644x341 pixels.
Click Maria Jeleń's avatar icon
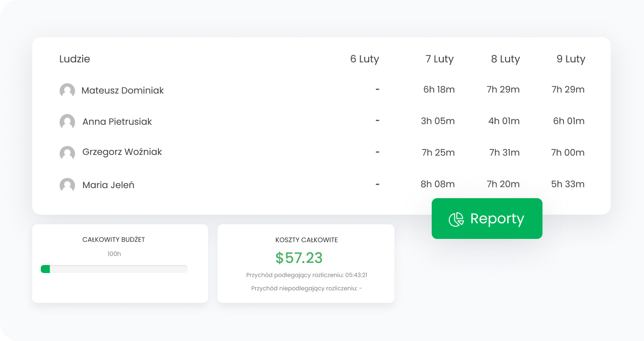pyautogui.click(x=67, y=185)
